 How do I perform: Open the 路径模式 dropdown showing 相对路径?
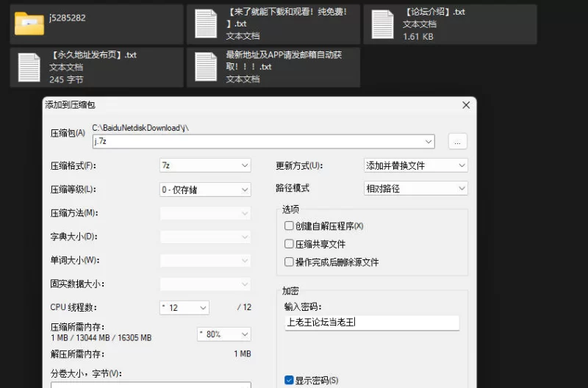pos(415,188)
